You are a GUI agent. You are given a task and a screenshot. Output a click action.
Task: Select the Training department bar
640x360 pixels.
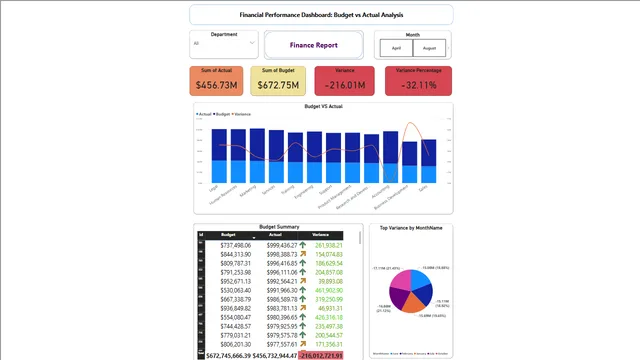296,158
